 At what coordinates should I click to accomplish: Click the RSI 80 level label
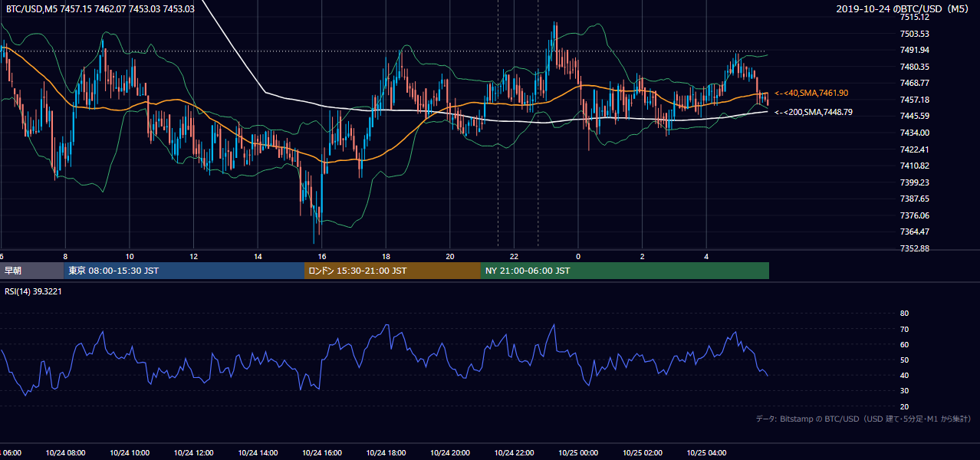904,314
